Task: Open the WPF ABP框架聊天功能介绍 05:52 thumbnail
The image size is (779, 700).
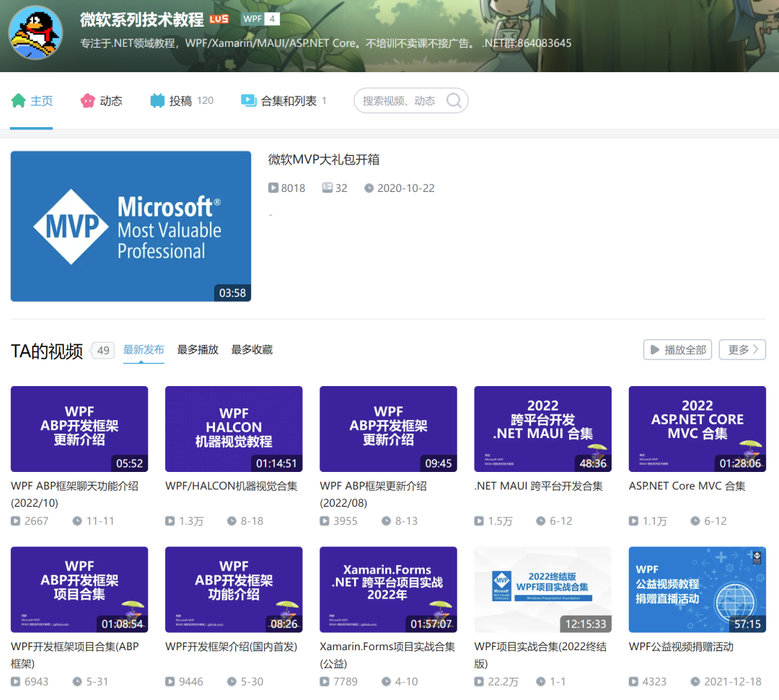Action: (x=79, y=429)
